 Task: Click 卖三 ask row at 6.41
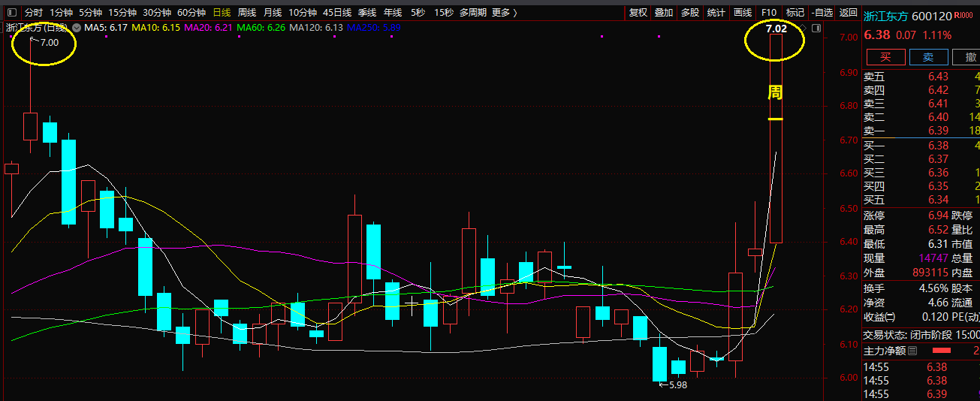coord(921,104)
